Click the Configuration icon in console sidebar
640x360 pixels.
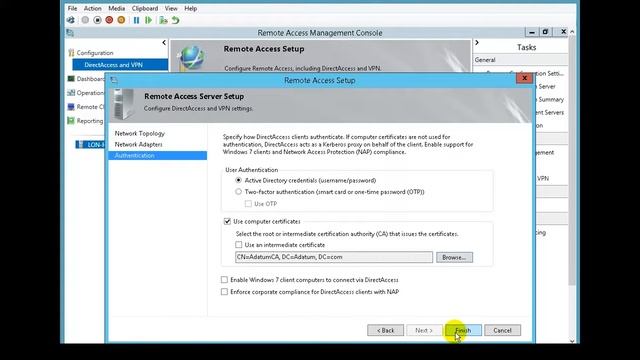71,53
